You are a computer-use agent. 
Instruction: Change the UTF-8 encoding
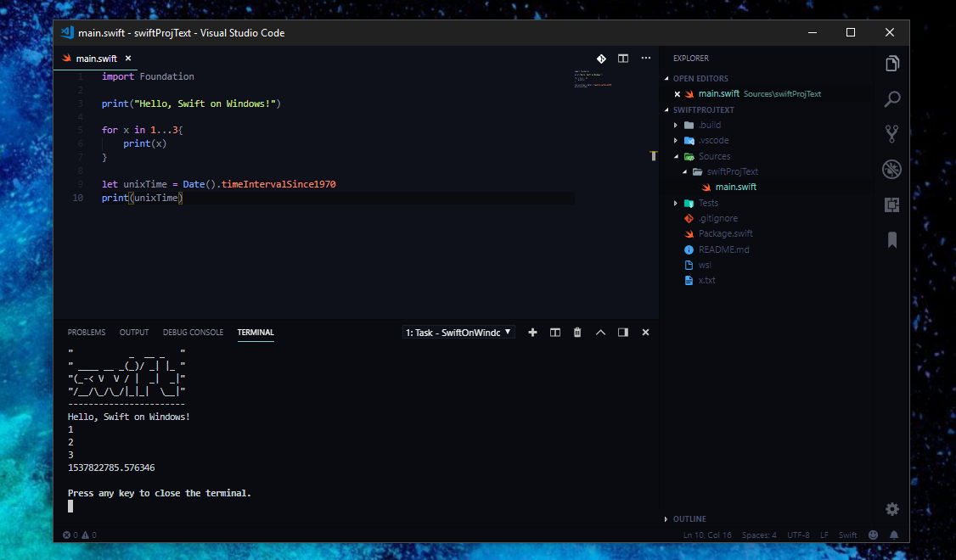point(798,535)
